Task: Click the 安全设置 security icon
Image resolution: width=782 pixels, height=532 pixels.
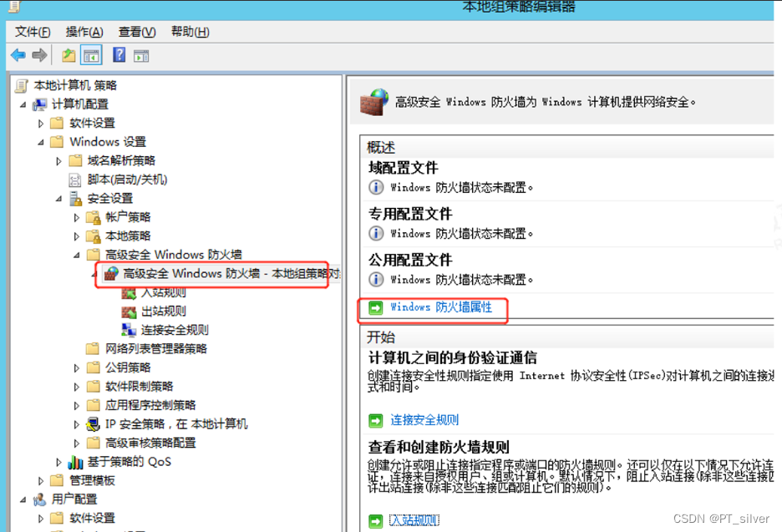Action: pos(75,199)
